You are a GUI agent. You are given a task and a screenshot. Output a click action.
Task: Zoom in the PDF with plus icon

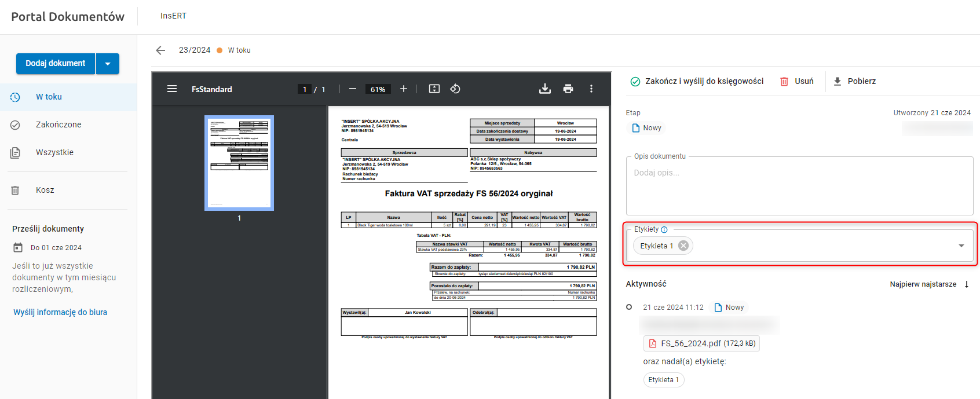(x=404, y=89)
